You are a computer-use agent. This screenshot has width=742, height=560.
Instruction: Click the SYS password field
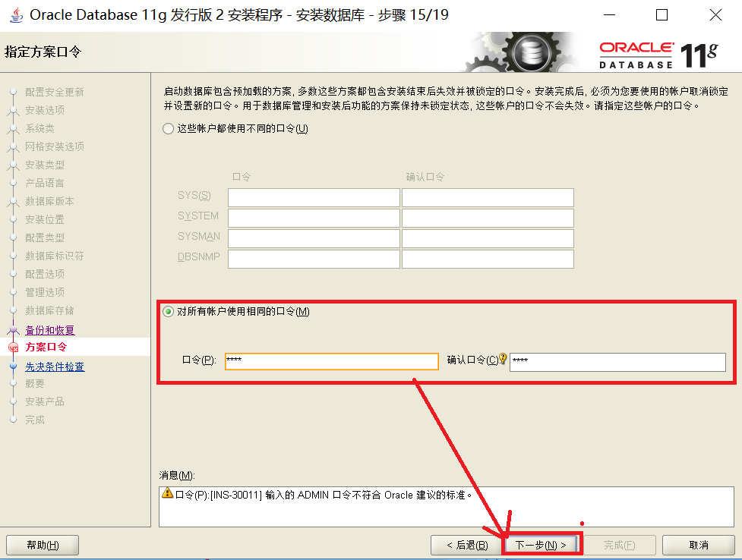click(x=314, y=198)
